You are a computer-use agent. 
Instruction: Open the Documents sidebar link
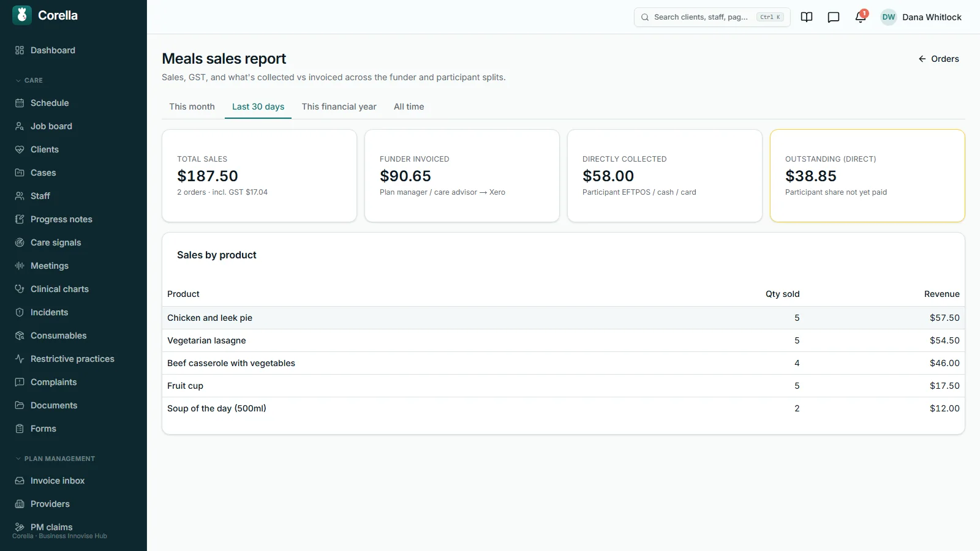tap(73, 405)
